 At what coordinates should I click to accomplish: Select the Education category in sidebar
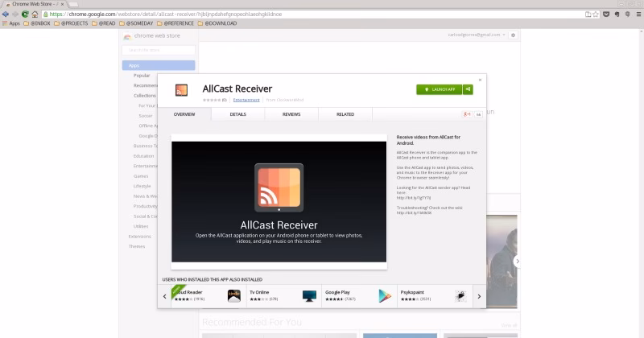[x=144, y=156]
